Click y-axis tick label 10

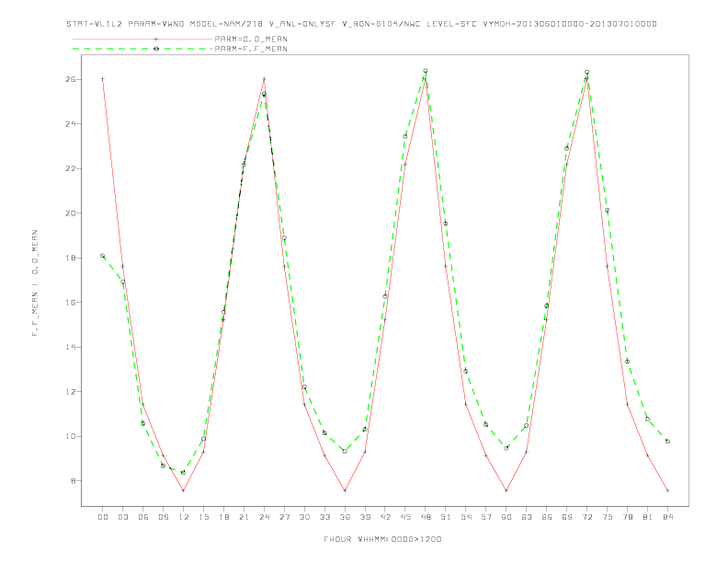pos(71,436)
